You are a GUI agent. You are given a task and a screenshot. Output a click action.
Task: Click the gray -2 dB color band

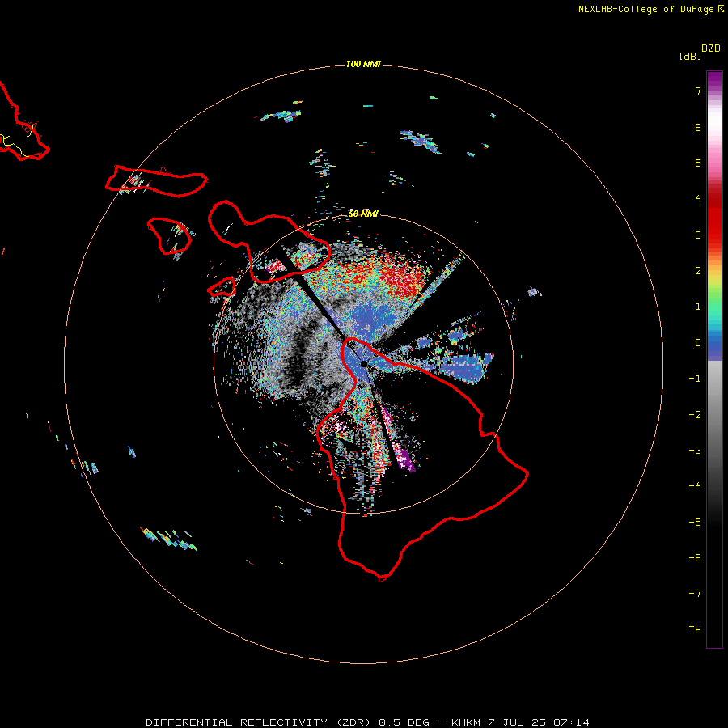tap(714, 414)
